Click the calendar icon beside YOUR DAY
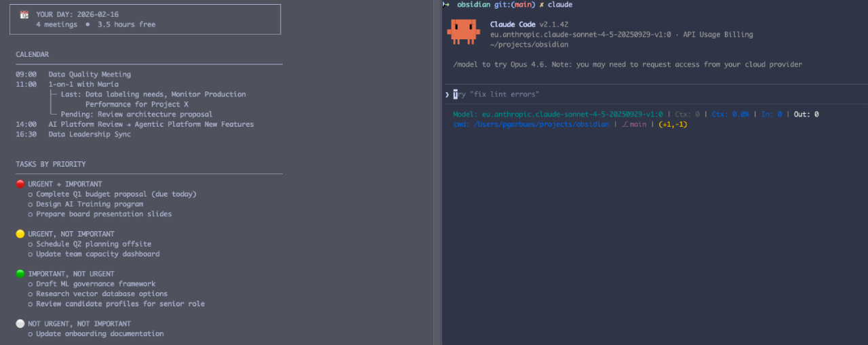The height and width of the screenshot is (345, 868). 24,14
